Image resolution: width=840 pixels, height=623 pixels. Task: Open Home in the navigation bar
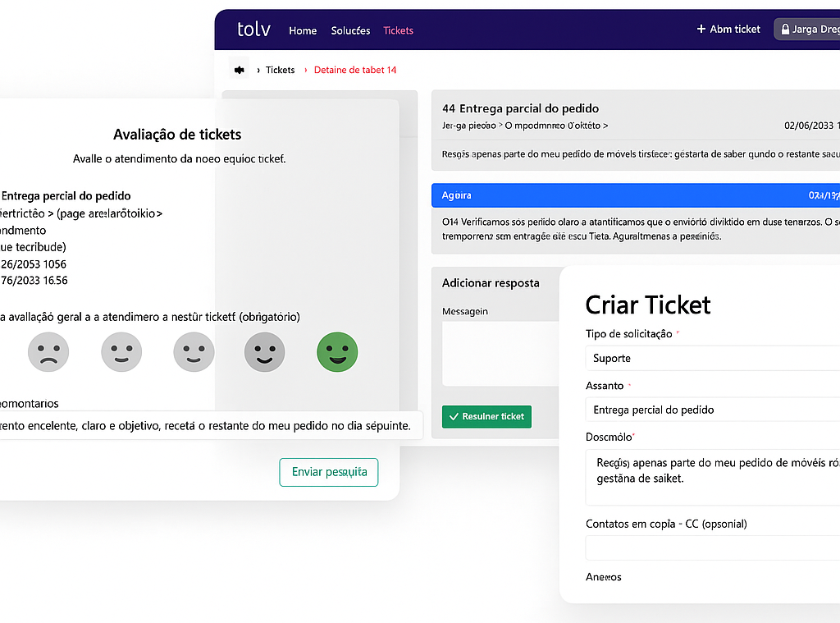click(303, 30)
